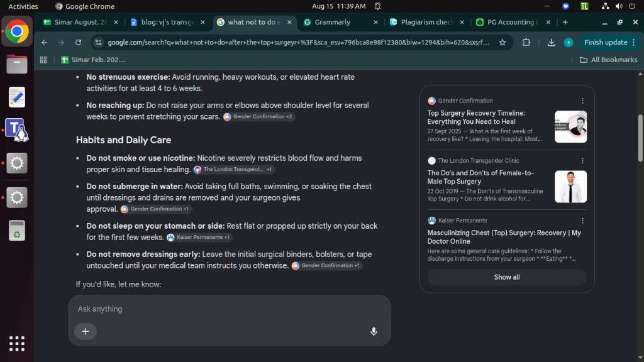Click the plus attachment button in Ask box

[86, 331]
